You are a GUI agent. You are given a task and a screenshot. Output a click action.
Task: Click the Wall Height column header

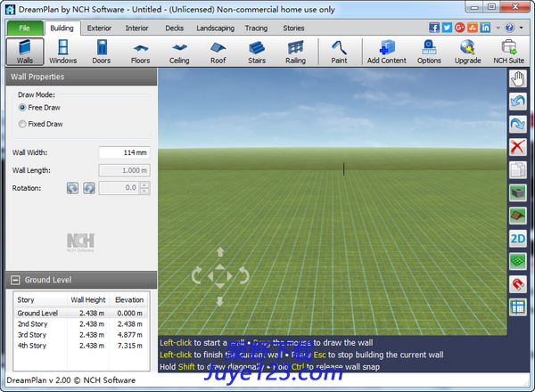(x=88, y=300)
